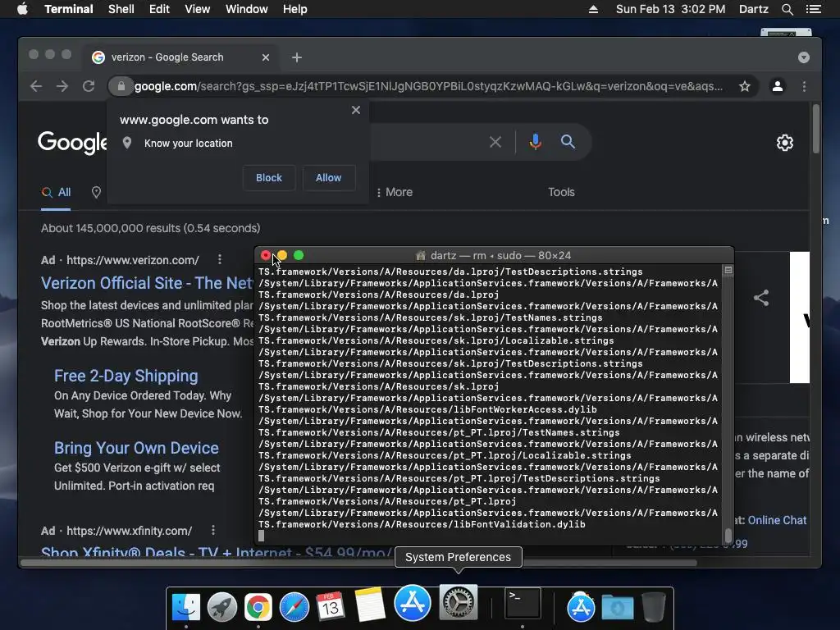Screen dimensions: 840x630
Task: Open Google search Tools
Action: tap(561, 192)
